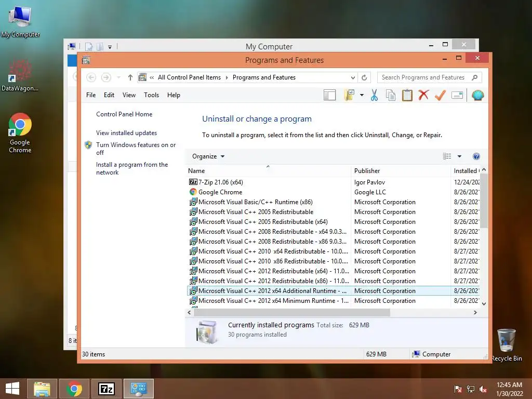
Task: Refresh the Programs and Features list
Action: tap(364, 77)
